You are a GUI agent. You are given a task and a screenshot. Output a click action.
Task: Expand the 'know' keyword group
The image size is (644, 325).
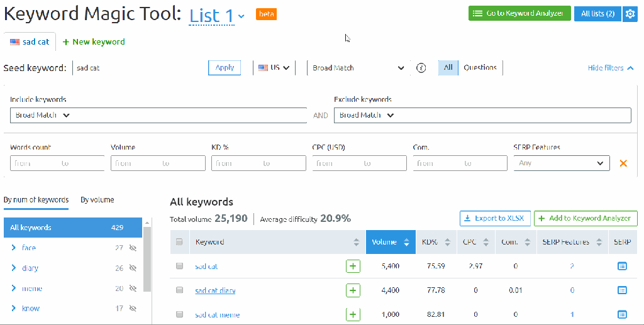click(14, 308)
